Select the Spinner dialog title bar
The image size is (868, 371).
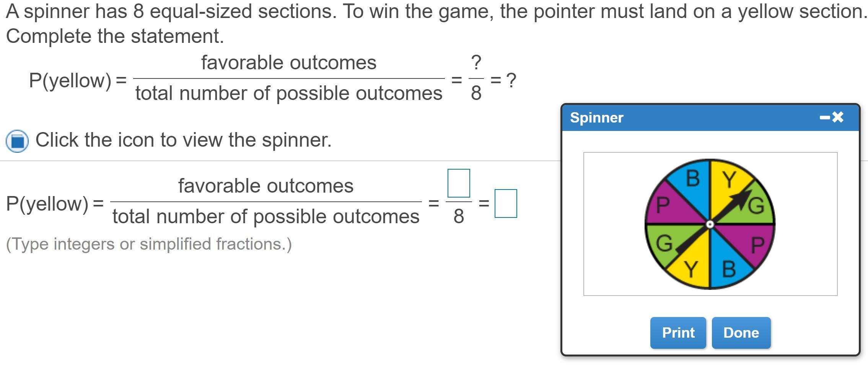(689, 117)
